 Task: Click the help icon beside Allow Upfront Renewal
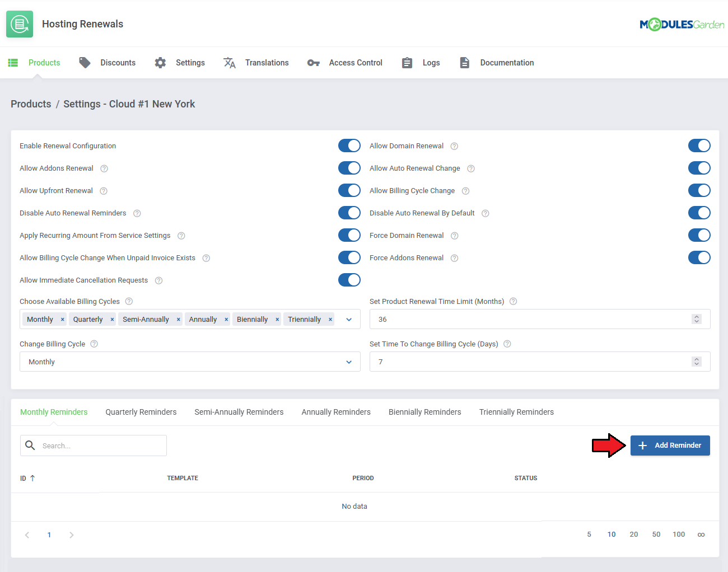pos(104,191)
